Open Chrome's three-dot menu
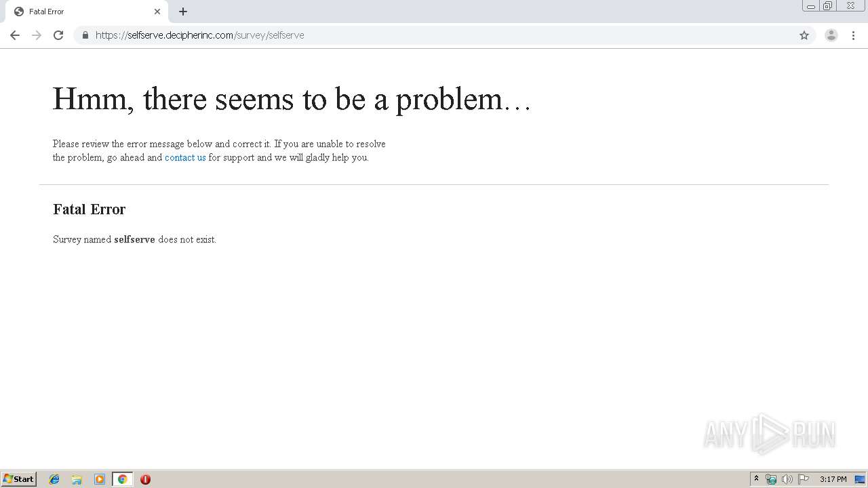This screenshot has height=488, width=868. coord(853,35)
